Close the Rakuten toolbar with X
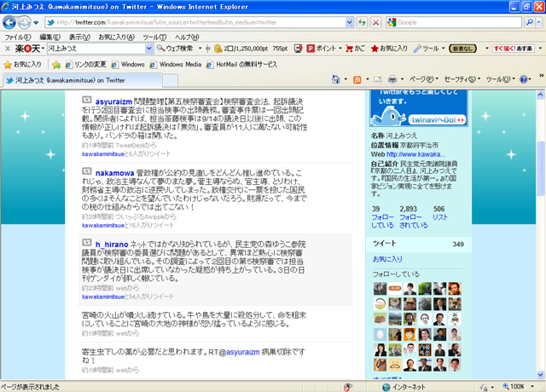Viewport: 546px width, 392px height. pyautogui.click(x=8, y=49)
